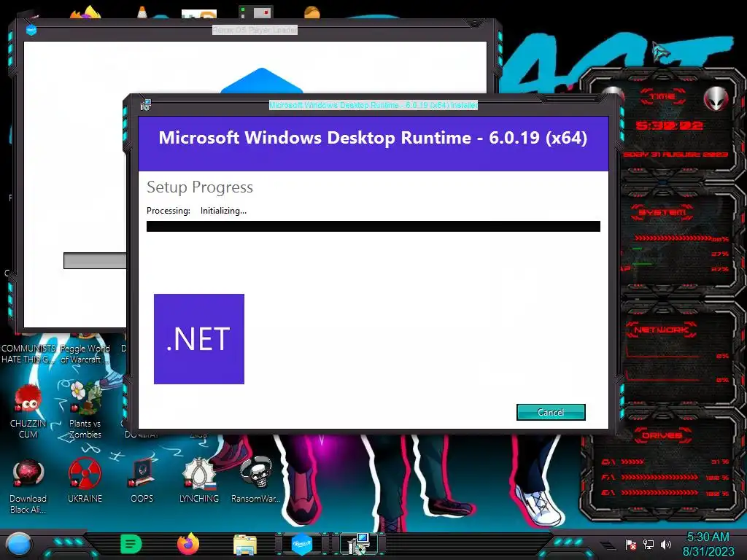Click the installer icon in the installer title bar
The width and height of the screenshot is (747, 560).
(146, 105)
